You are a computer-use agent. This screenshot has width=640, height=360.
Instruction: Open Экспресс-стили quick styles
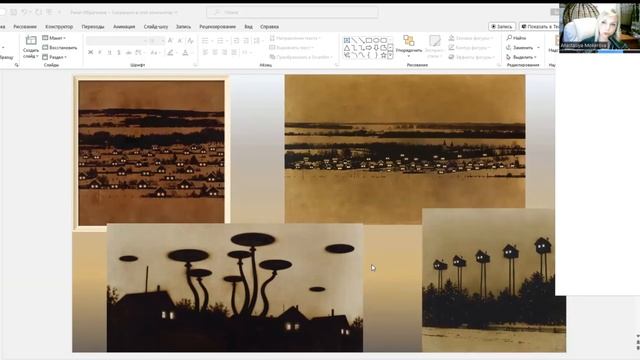[x=434, y=46]
